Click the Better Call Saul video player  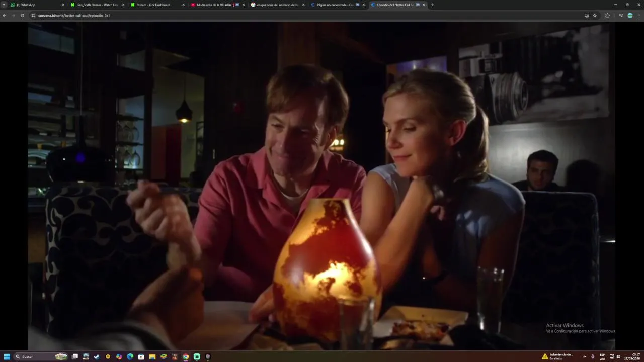click(x=321, y=186)
